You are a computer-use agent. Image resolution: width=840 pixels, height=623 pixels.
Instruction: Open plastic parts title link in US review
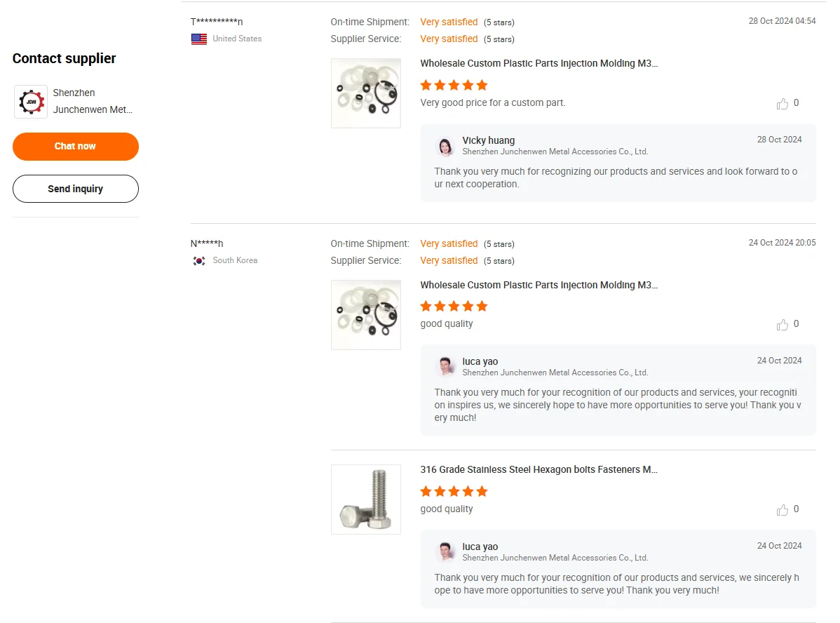coord(538,63)
